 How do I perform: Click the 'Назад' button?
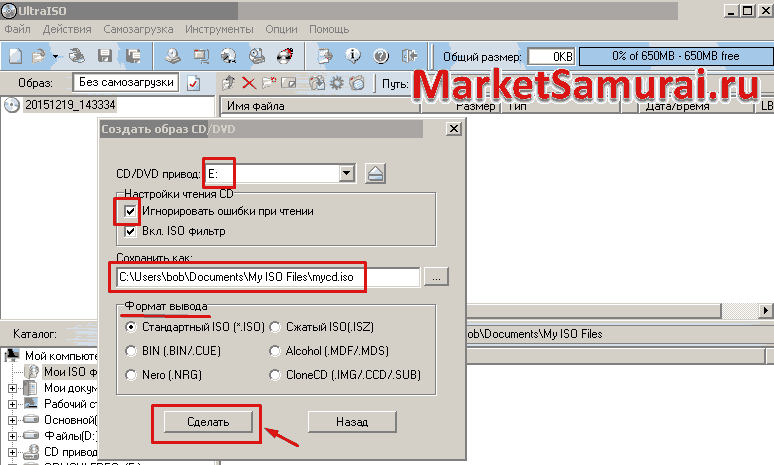pos(352,422)
